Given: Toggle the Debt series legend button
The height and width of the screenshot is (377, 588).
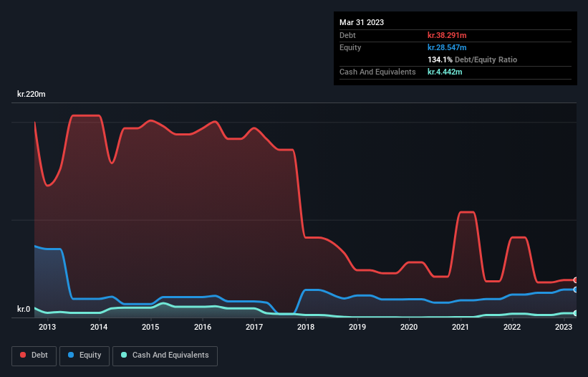Looking at the screenshot, I should pyautogui.click(x=34, y=355).
